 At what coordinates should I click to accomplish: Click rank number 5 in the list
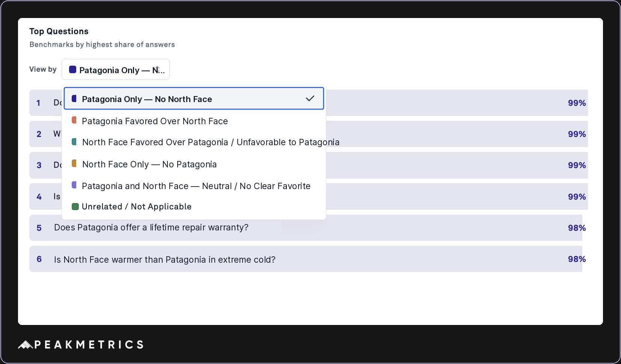click(39, 228)
